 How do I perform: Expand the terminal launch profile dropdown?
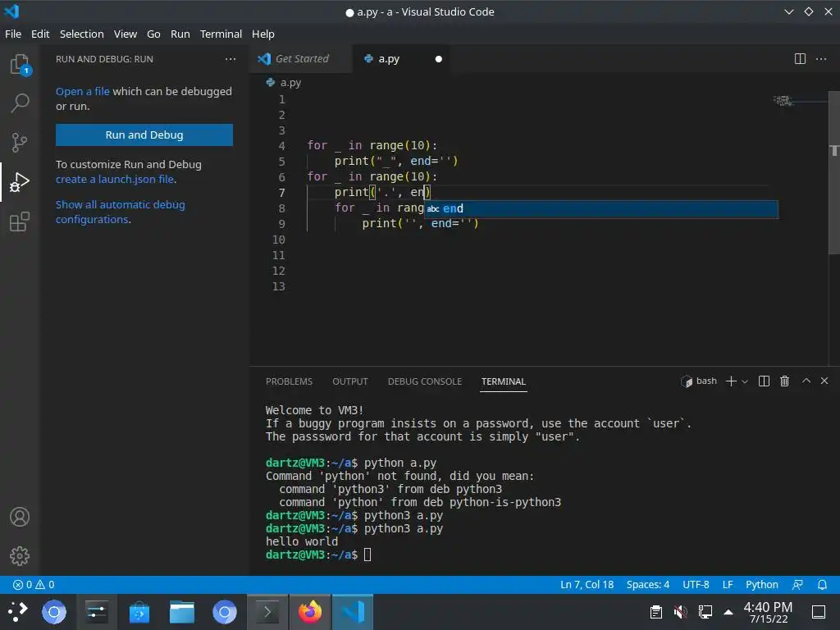coord(745,381)
